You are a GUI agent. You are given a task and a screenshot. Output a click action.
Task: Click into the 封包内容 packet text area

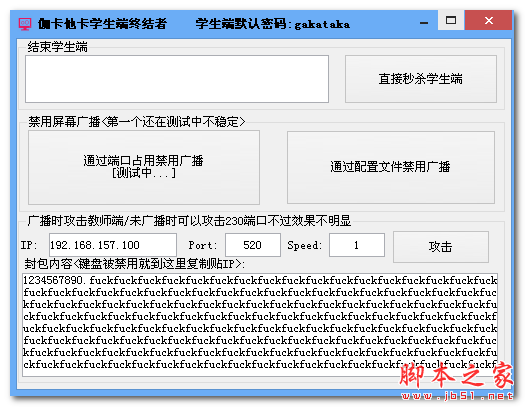click(x=260, y=325)
